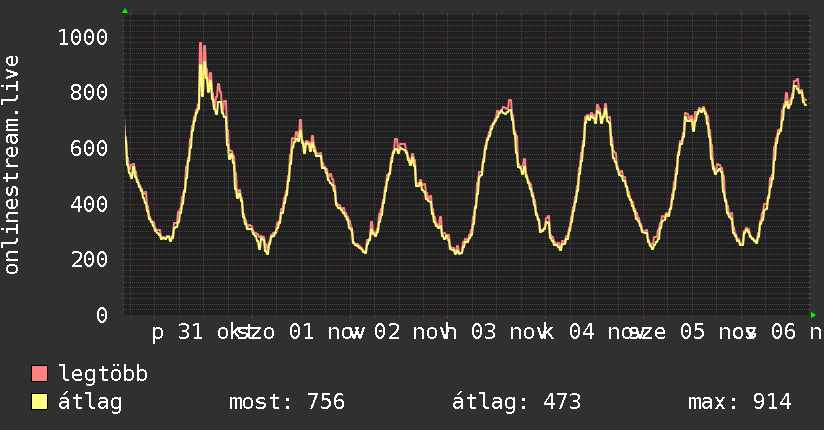Click the green arrow ending the x-axis
Viewport: 824px width, 430px height.
click(x=813, y=315)
